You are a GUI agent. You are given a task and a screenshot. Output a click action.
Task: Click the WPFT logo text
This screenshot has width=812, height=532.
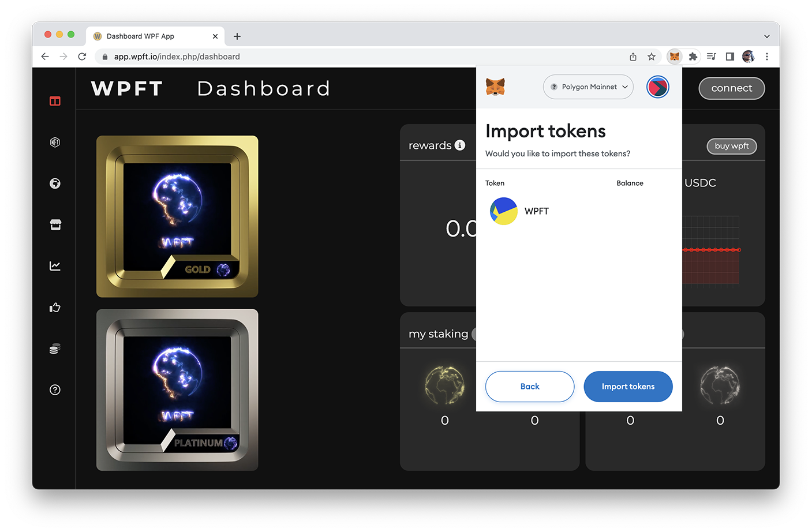click(x=127, y=89)
